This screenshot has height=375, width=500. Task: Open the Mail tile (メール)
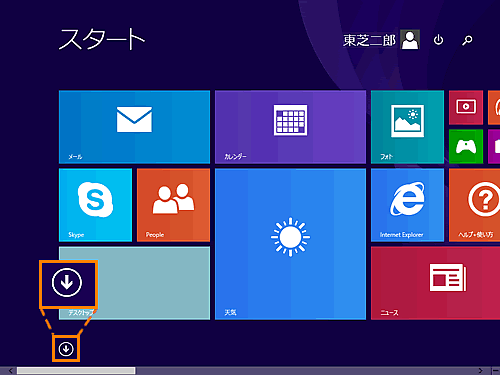coord(134,127)
